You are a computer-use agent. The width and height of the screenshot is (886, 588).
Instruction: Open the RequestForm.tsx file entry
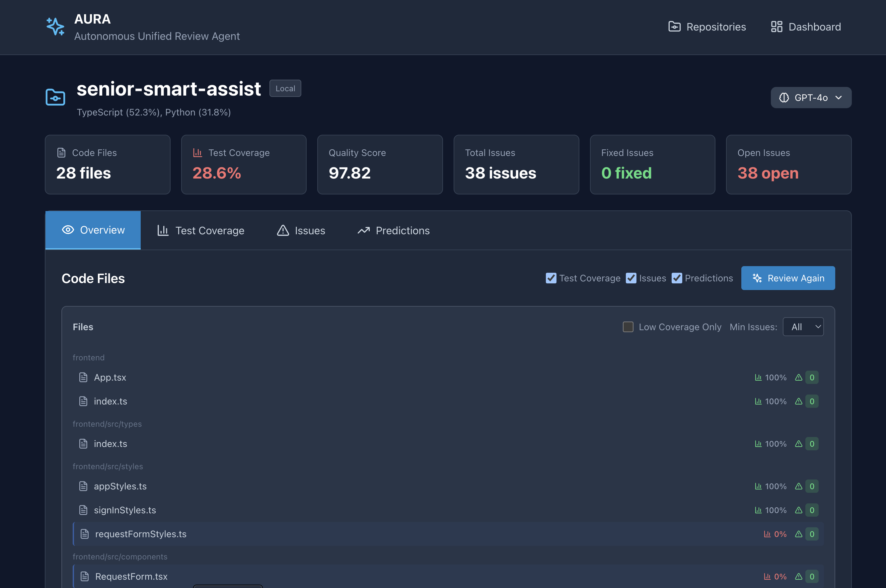131,576
